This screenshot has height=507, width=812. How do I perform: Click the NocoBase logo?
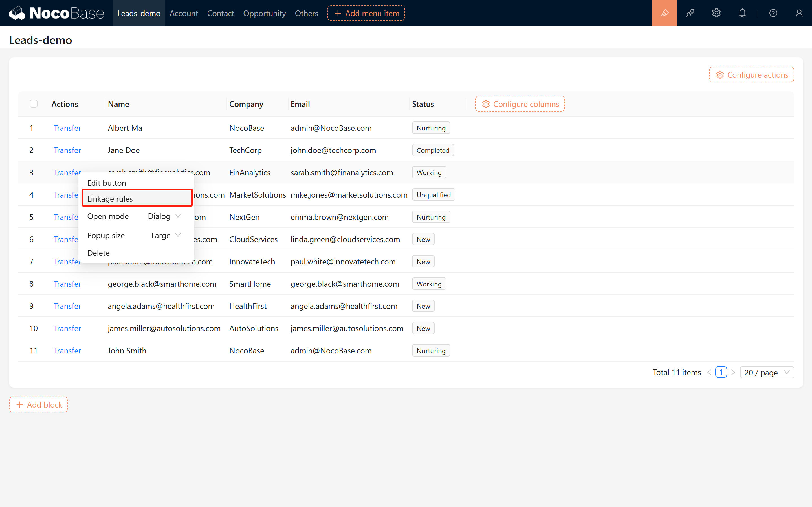click(x=56, y=13)
